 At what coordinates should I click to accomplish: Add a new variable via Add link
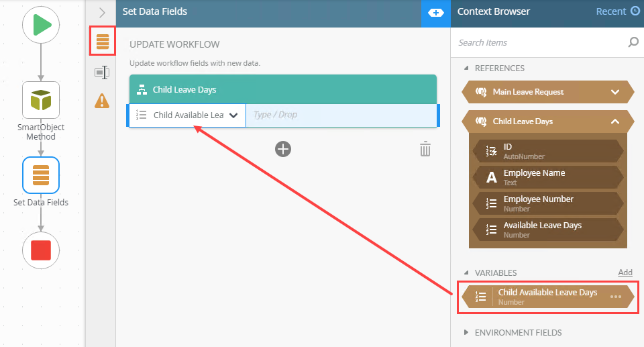(625, 272)
